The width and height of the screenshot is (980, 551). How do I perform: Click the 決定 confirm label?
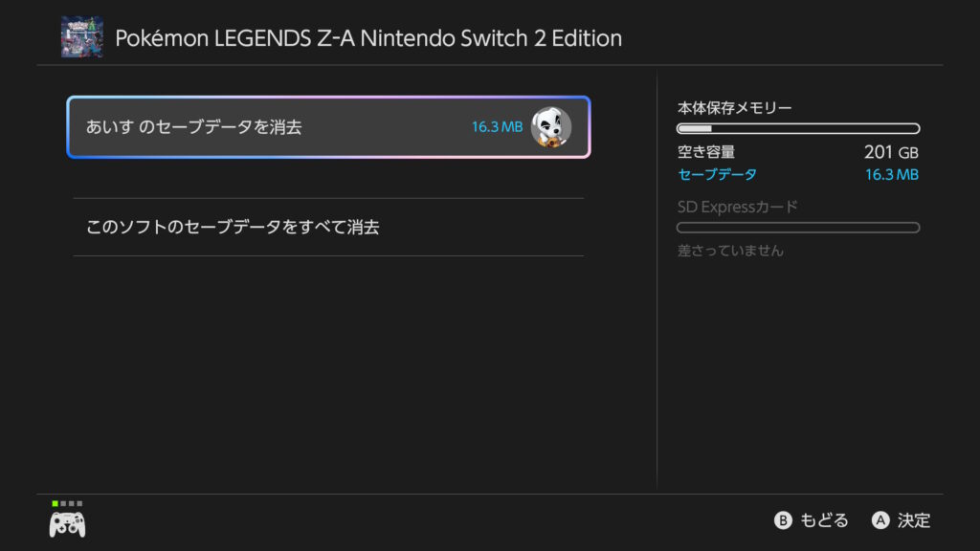point(913,520)
